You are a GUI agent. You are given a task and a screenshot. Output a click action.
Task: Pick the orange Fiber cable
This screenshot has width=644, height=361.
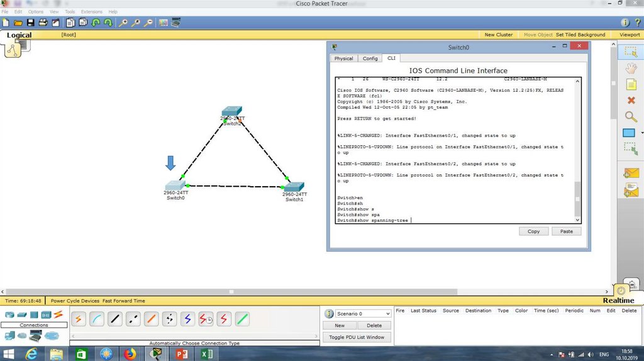151,319
